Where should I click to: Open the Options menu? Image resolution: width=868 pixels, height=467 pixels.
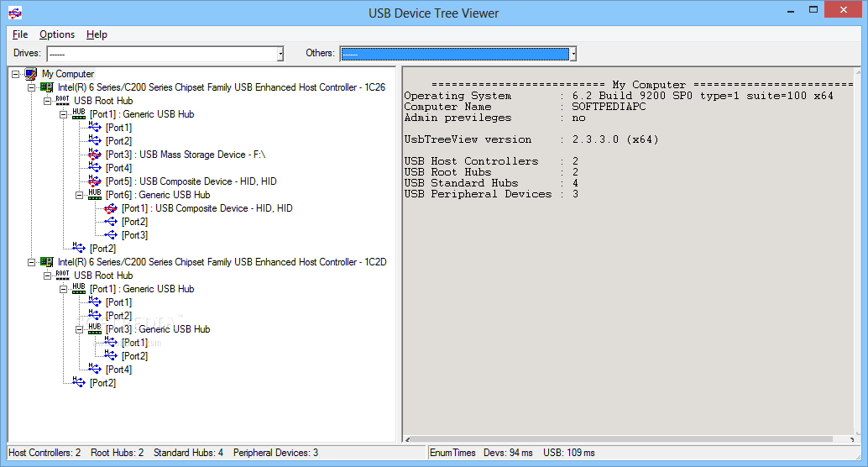click(57, 34)
